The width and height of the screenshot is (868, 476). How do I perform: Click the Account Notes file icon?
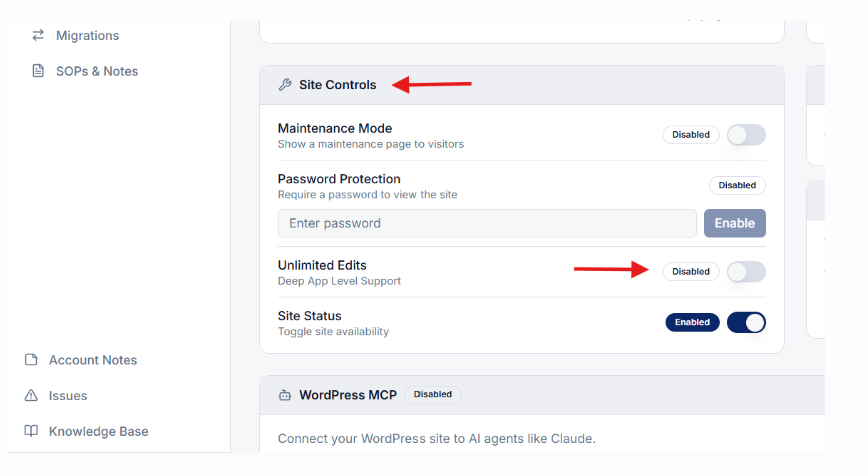coord(32,360)
